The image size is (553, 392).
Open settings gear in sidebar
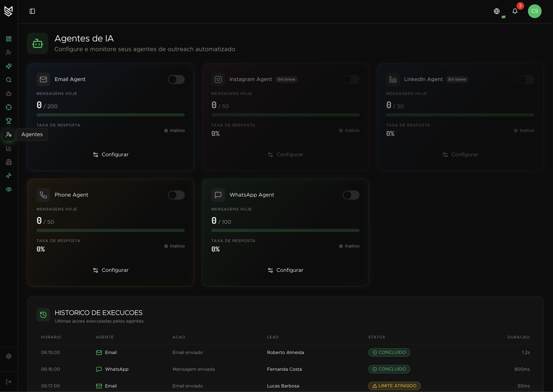click(x=9, y=356)
